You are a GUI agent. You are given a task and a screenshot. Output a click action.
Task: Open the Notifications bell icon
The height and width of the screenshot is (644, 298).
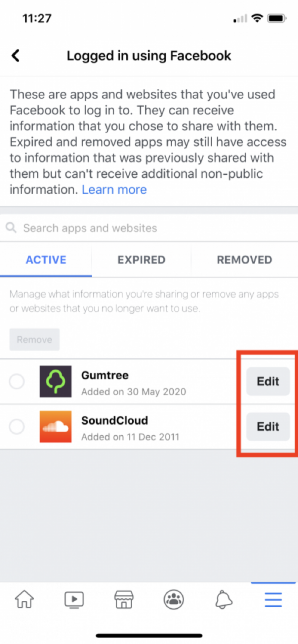(x=223, y=599)
